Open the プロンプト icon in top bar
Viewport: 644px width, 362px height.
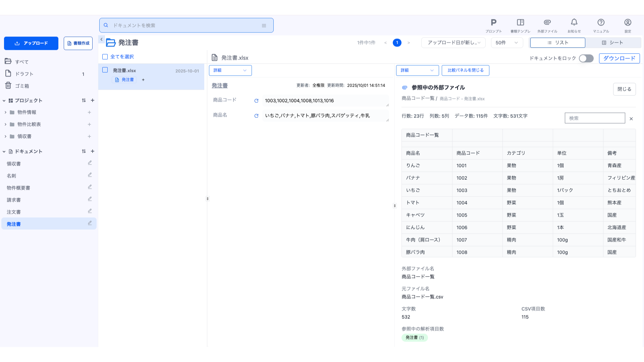(493, 23)
